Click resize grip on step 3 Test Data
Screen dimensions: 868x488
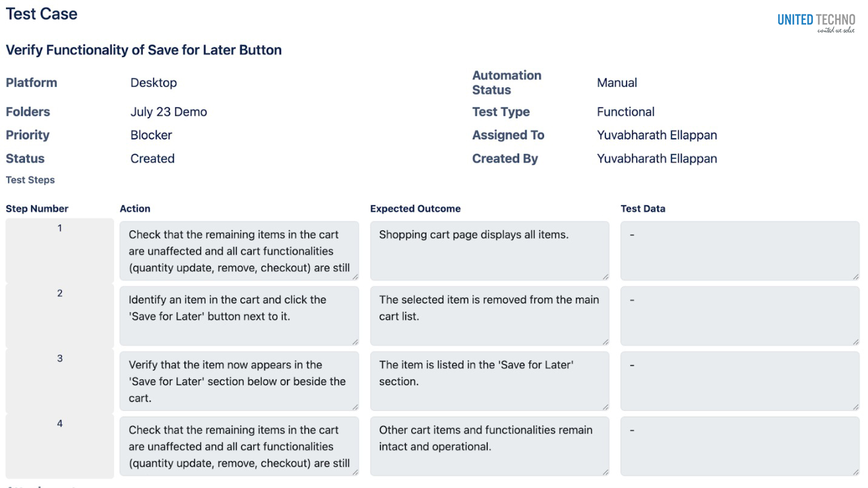[855, 407]
